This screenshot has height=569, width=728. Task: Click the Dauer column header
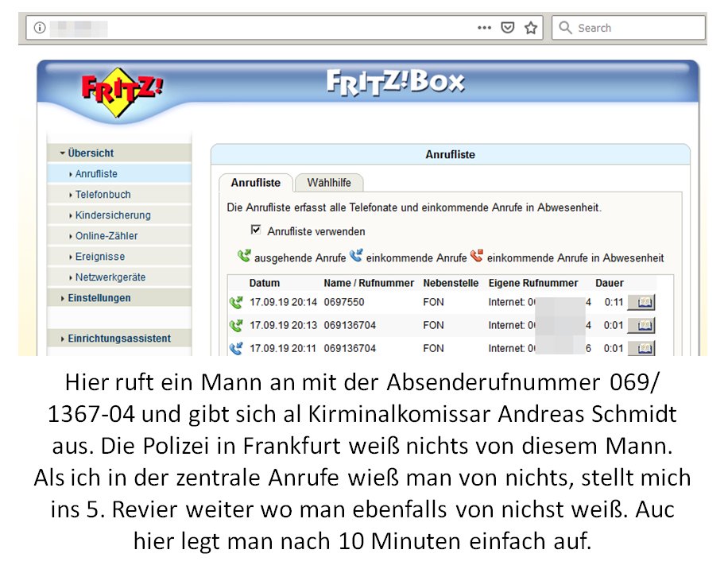coord(609,283)
